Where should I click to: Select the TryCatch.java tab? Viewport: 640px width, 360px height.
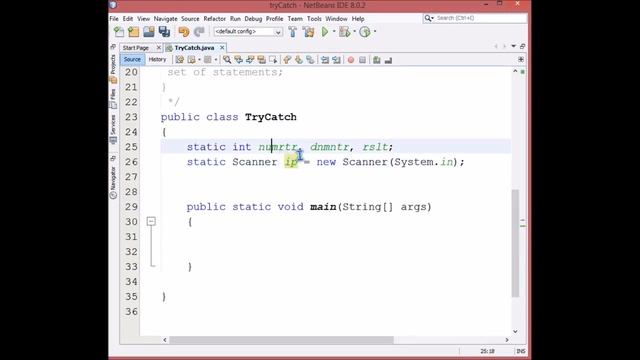[x=194, y=48]
